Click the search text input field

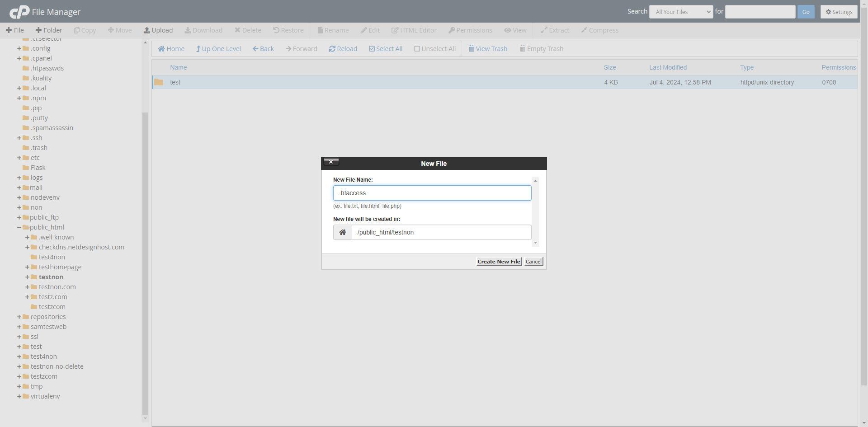(x=760, y=12)
